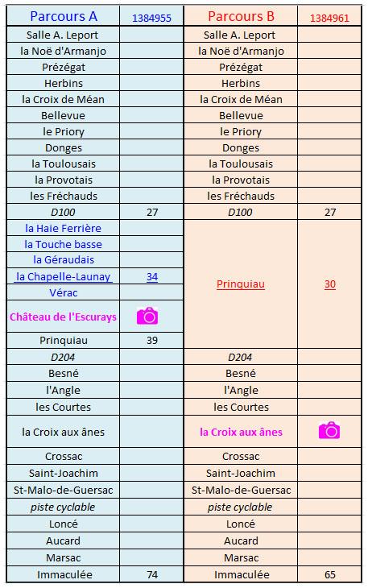The height and width of the screenshot is (588, 368).
Task: Open the underlined 34 distance link
Action: pyautogui.click(x=152, y=277)
